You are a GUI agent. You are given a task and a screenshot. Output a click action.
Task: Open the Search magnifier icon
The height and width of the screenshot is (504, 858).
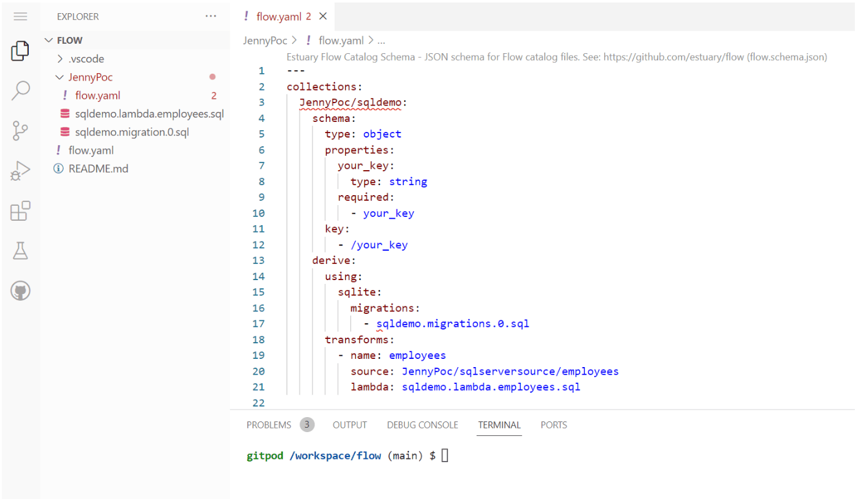pos(21,91)
